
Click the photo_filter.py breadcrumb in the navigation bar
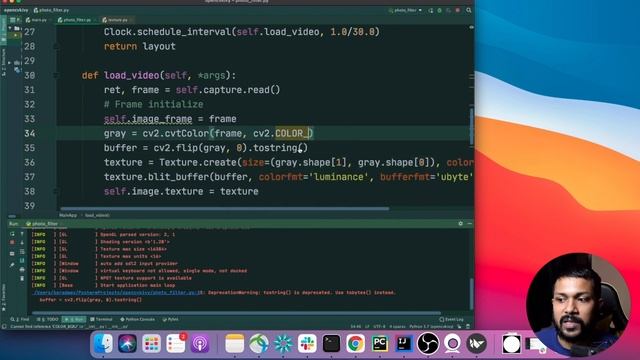coord(52,10)
